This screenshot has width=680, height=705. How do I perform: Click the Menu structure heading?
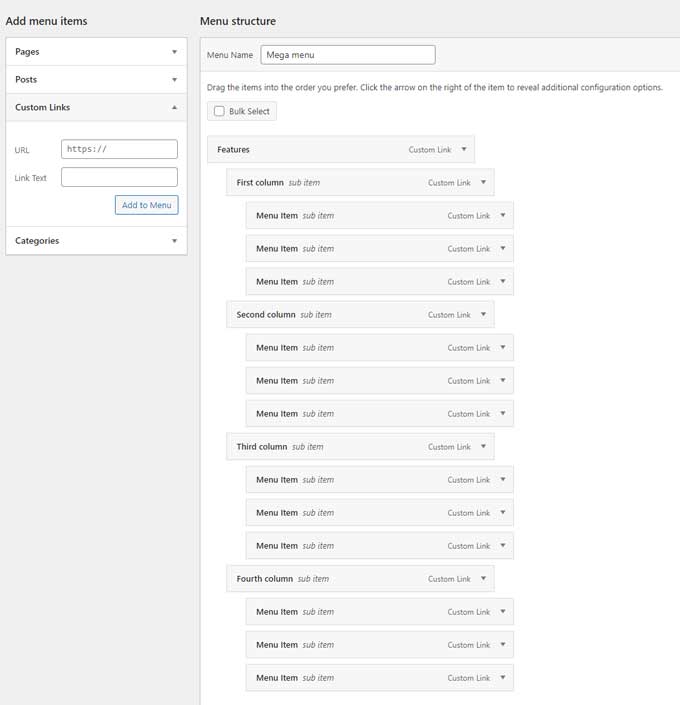point(238,21)
